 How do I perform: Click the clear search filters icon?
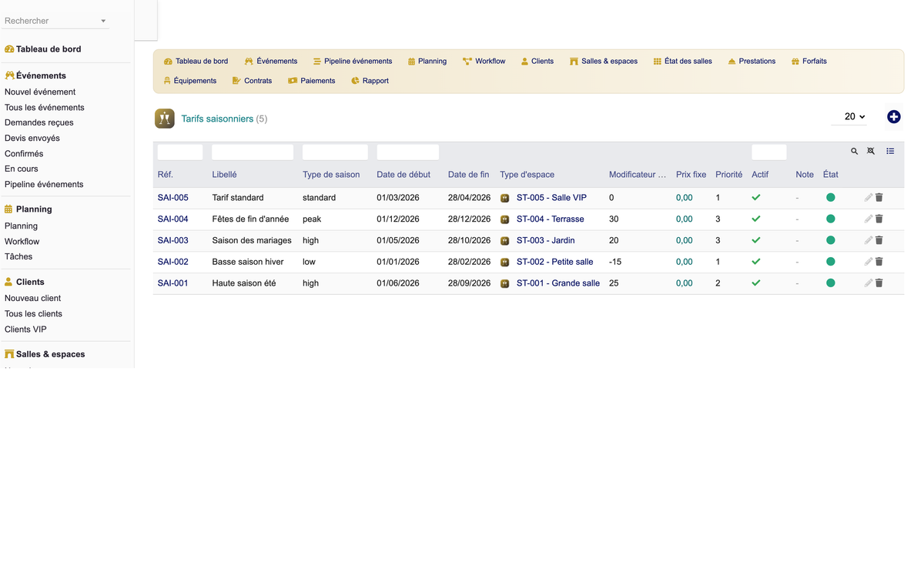click(871, 152)
